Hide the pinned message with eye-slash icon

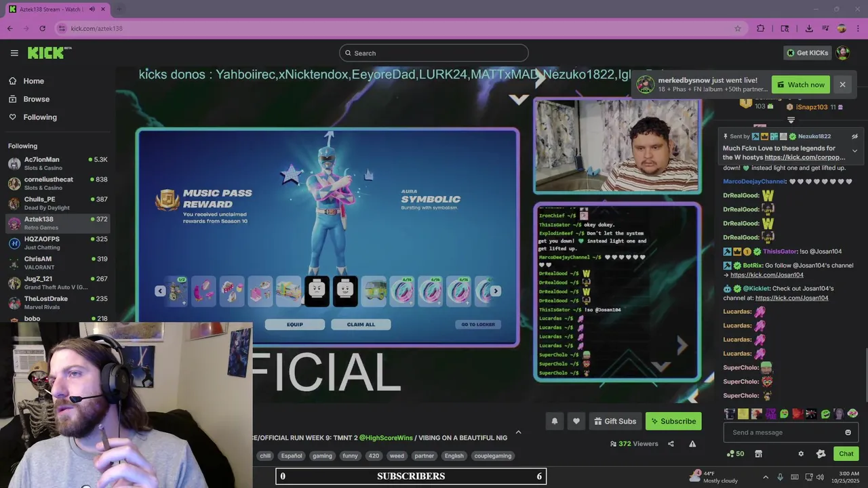point(854,136)
